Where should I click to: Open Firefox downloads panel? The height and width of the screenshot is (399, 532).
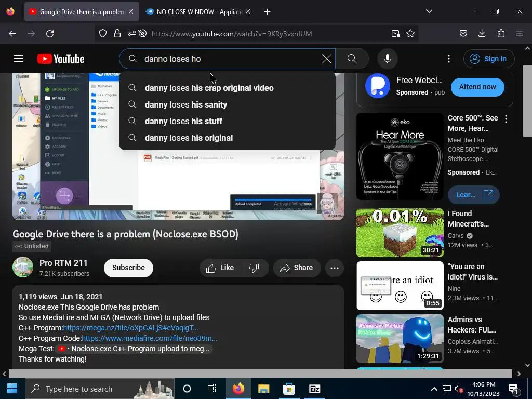(482, 33)
